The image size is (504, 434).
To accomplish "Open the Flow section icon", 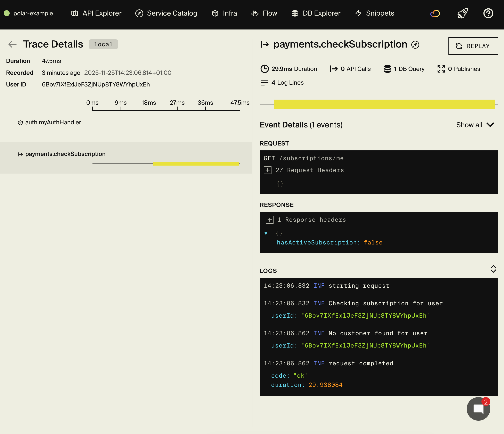I will (254, 13).
